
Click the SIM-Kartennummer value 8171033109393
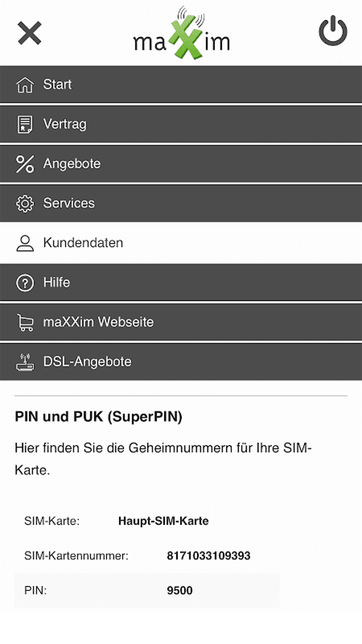[208, 556]
